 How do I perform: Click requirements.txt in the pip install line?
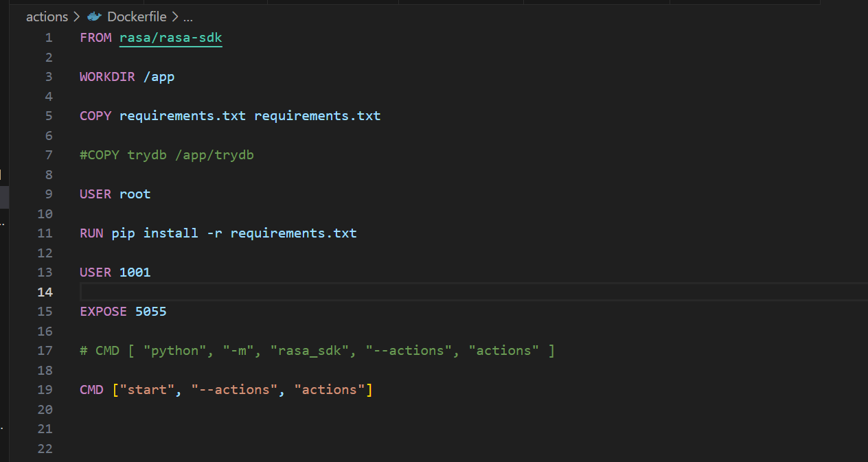(x=293, y=233)
